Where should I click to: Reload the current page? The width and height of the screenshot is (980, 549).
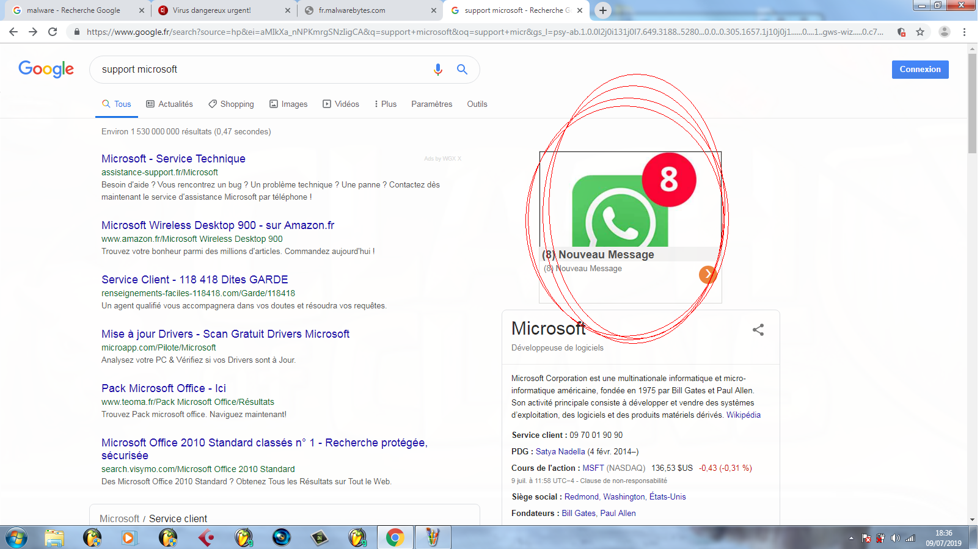(x=53, y=32)
